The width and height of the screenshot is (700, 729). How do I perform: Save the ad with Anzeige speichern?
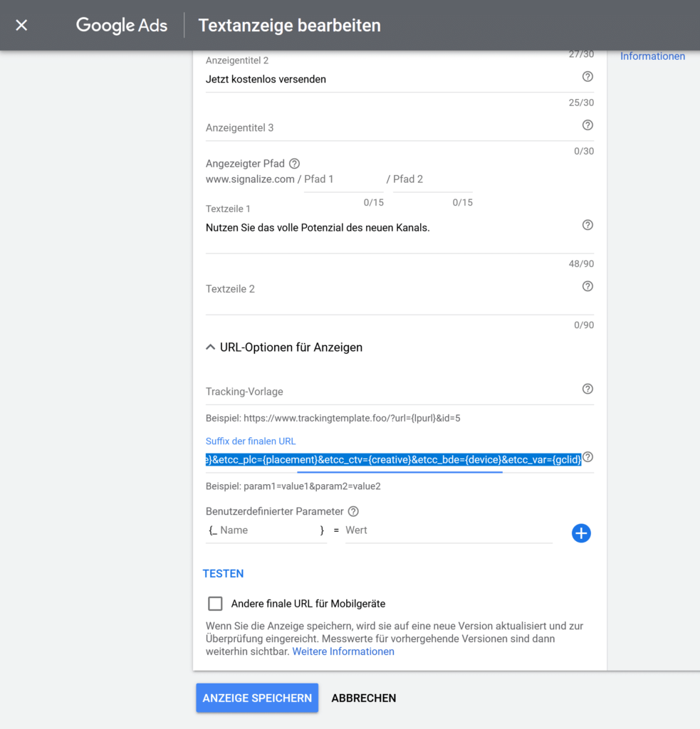[x=257, y=698]
